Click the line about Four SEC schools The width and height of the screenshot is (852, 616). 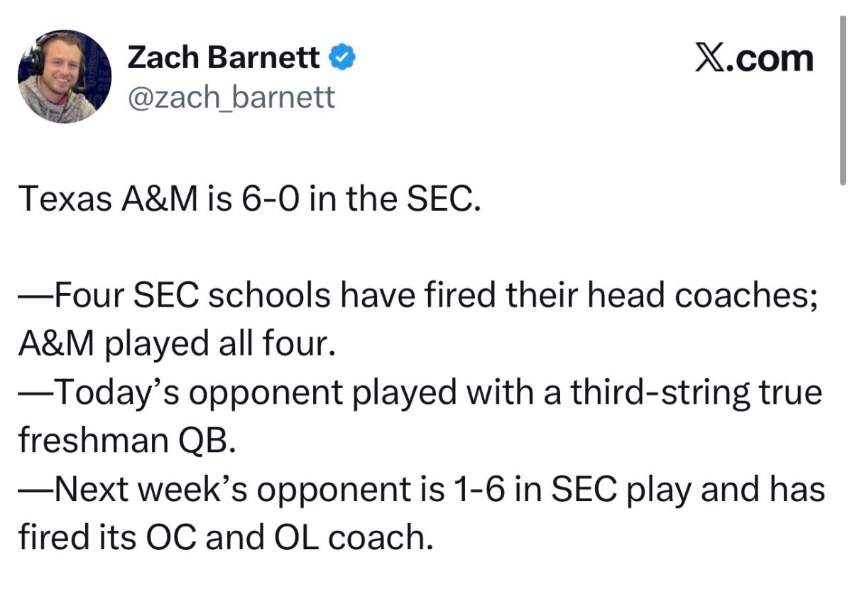point(419,296)
